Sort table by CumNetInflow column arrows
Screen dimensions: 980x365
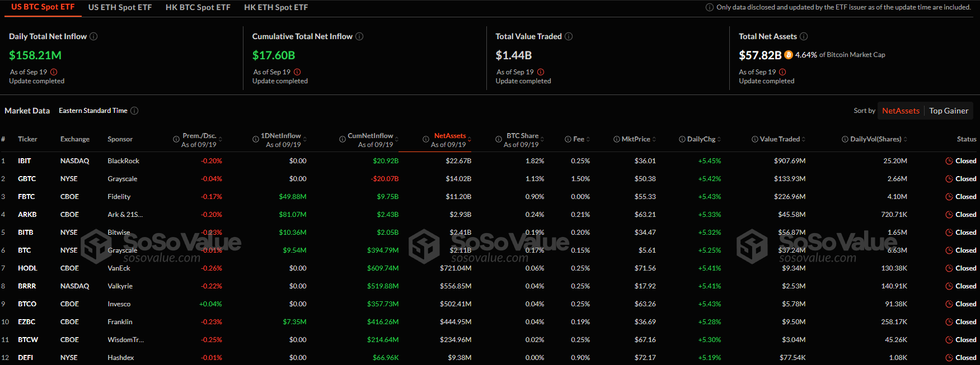(x=397, y=139)
